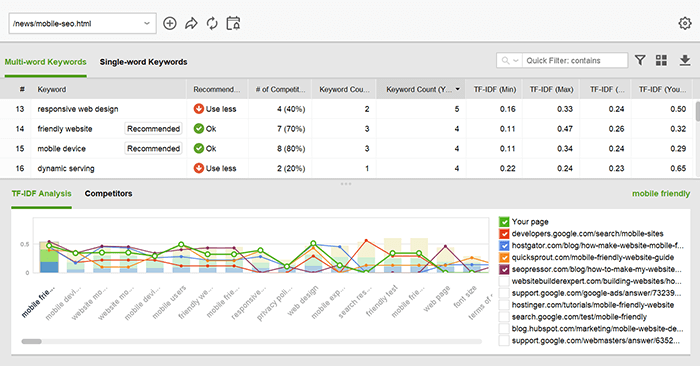Open the column grid layout icon
Image resolution: width=700 pixels, height=366 pixels.
[x=661, y=60]
